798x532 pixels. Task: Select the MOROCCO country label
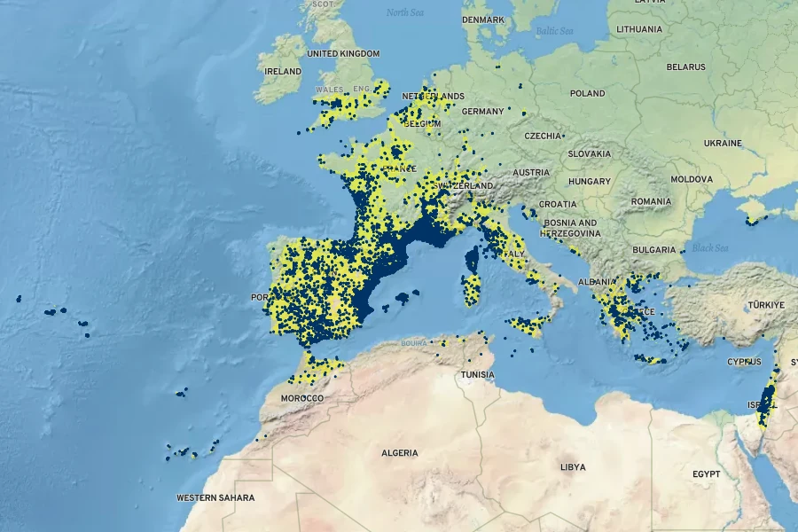(302, 399)
